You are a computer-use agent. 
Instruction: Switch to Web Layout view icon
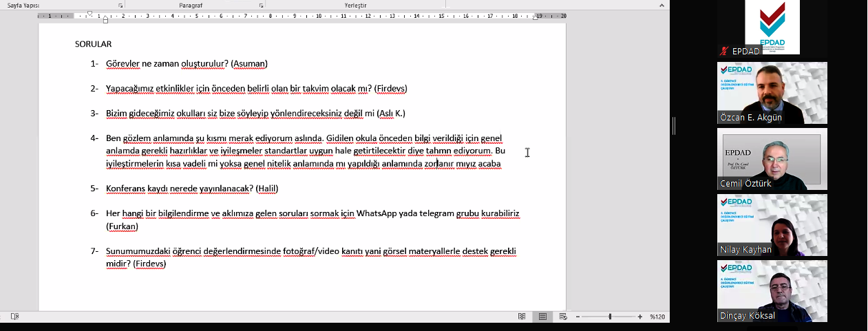coord(563,317)
